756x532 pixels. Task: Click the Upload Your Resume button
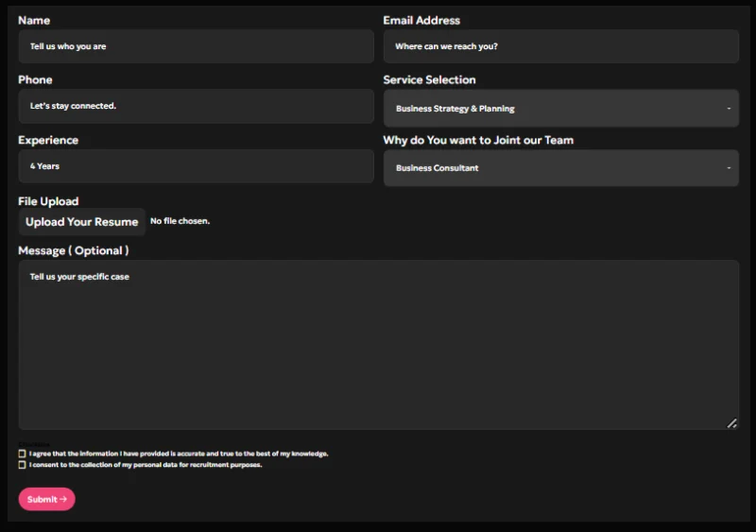click(82, 222)
